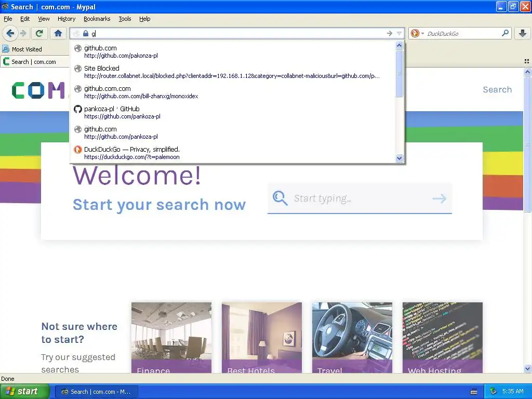Open the Downloads button
Image resolution: width=532 pixels, height=399 pixels.
(x=523, y=33)
